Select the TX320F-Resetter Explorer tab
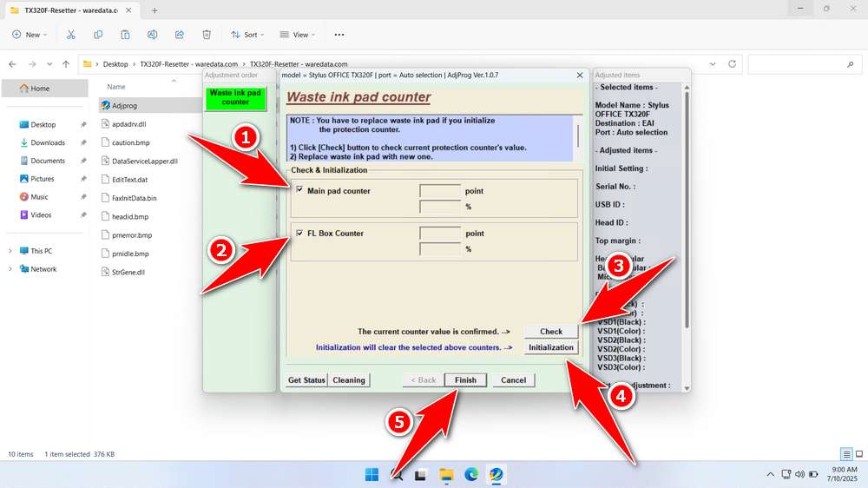Viewport: 868px width, 488px height. 71,10
